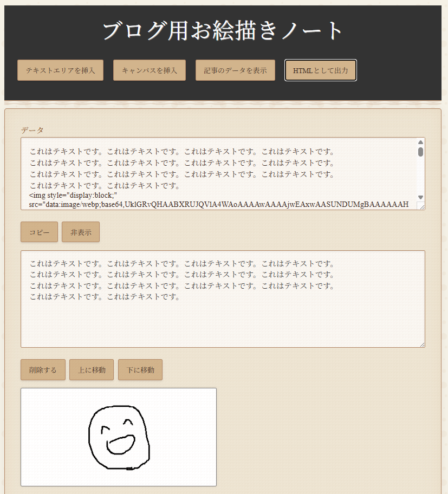
Task: Delete block with 削除する button
Action: tap(43, 369)
